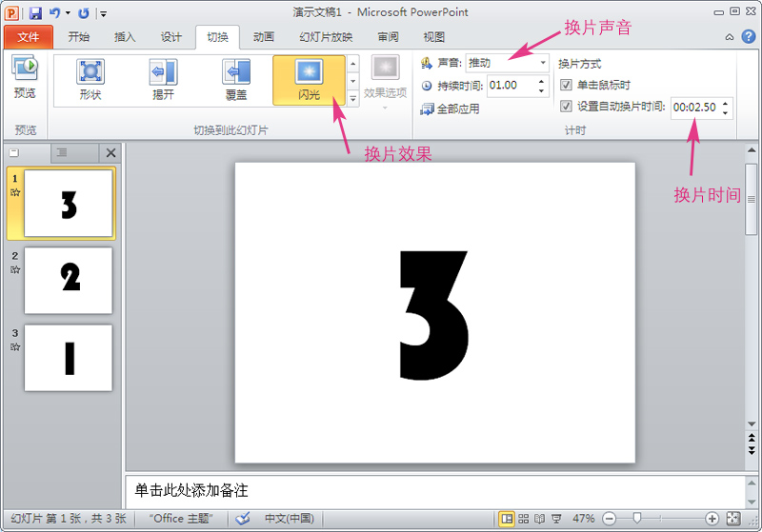The height and width of the screenshot is (532, 762).
Task: Click 全部应用 to apply to all slides
Action: point(450,108)
